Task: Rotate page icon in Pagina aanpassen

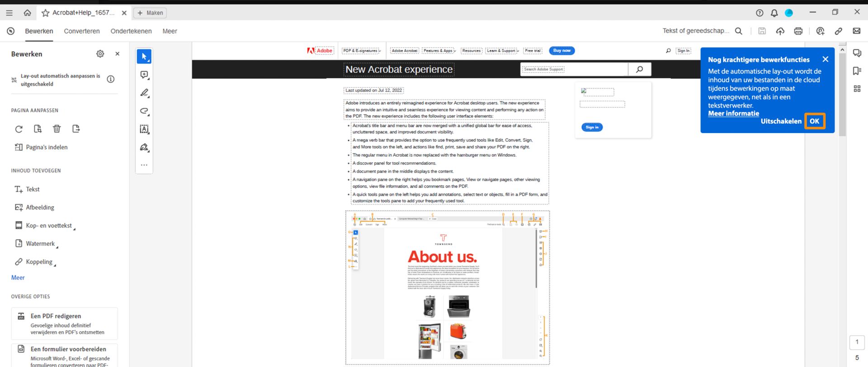Action: [x=19, y=129]
